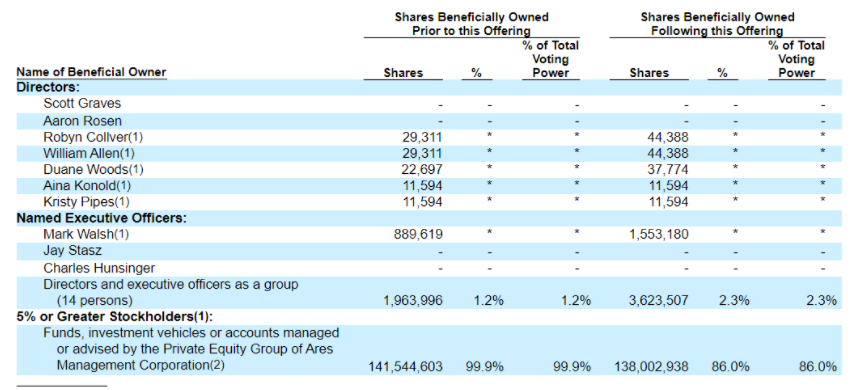Select the Jay Stasz row name
This screenshot has height=390, width=851.
point(72,251)
